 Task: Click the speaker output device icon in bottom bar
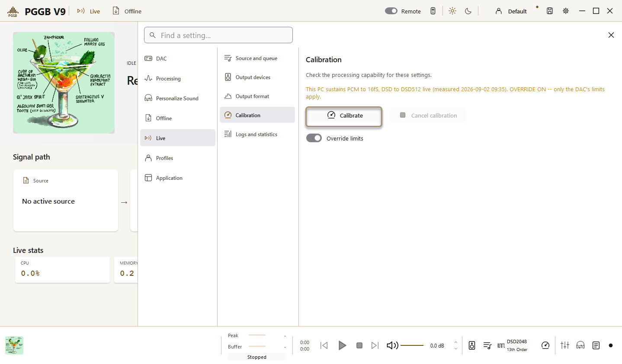click(x=472, y=345)
